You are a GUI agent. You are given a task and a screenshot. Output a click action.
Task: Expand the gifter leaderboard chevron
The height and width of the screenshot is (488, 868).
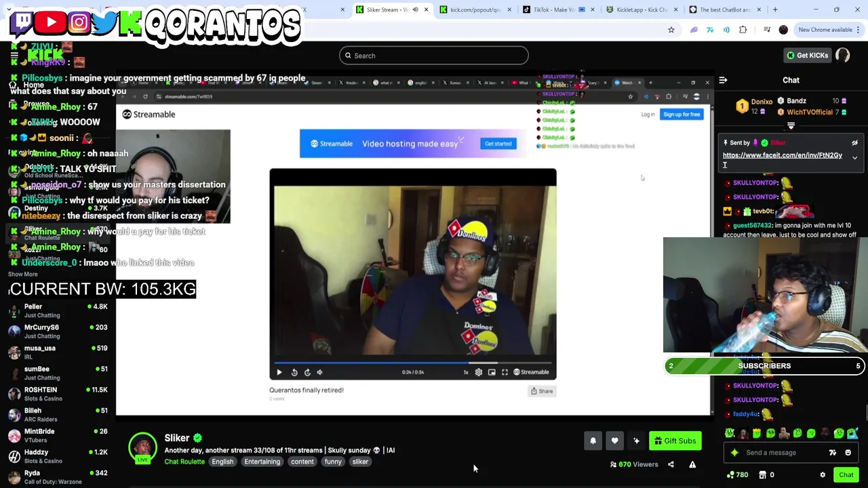[791, 126]
